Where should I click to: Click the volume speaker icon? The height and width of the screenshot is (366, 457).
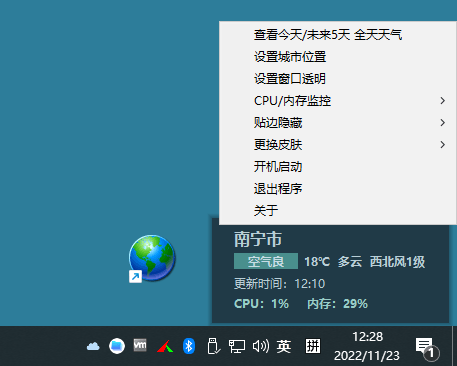click(x=261, y=346)
